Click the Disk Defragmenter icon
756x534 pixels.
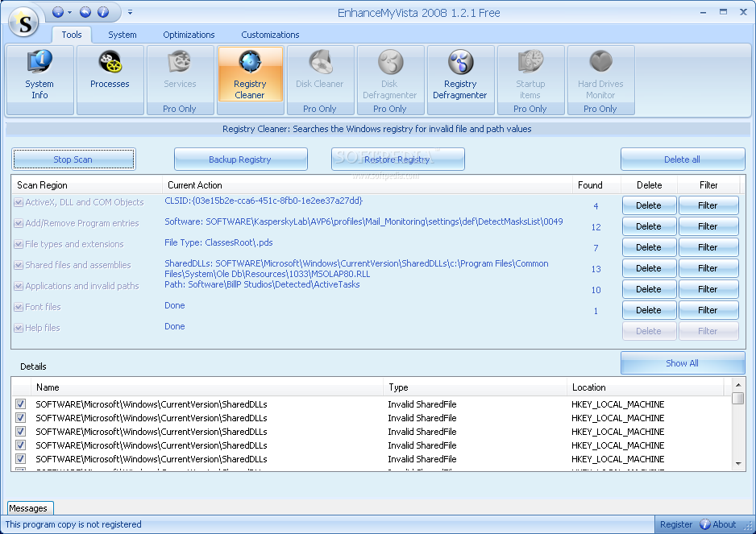point(389,62)
